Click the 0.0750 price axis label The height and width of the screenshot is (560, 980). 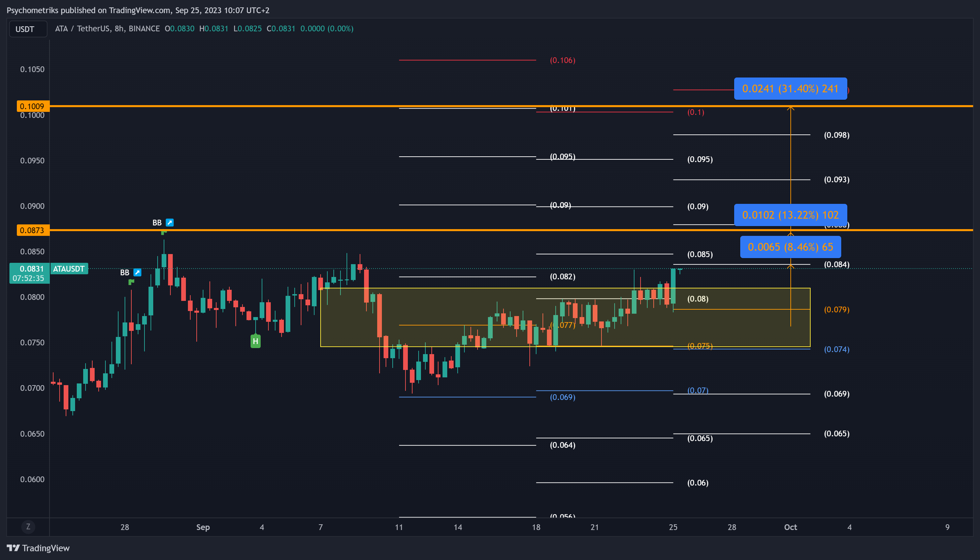[32, 342]
